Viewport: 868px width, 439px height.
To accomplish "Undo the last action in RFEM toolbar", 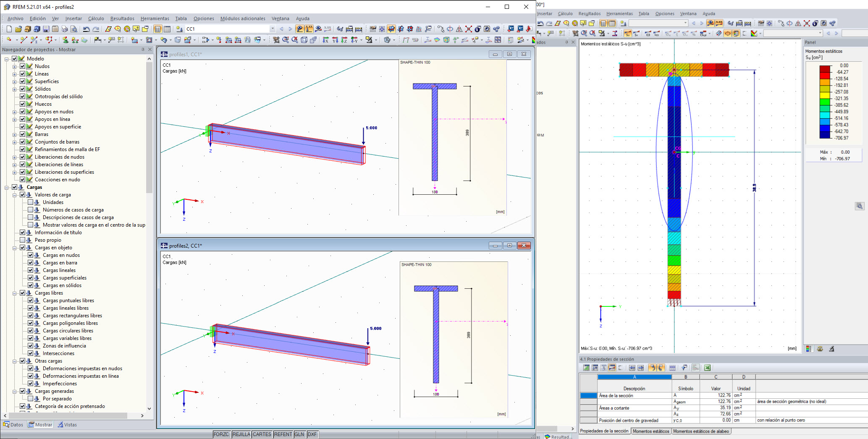I will pos(86,29).
